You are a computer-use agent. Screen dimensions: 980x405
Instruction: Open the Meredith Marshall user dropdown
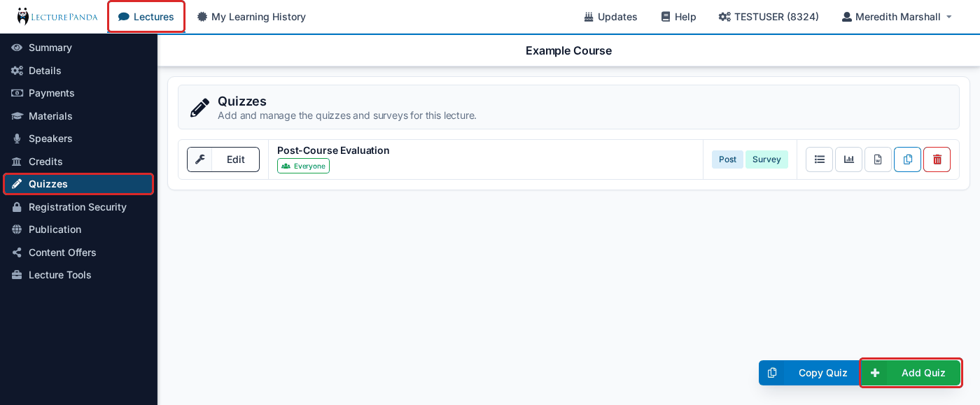(x=897, y=17)
